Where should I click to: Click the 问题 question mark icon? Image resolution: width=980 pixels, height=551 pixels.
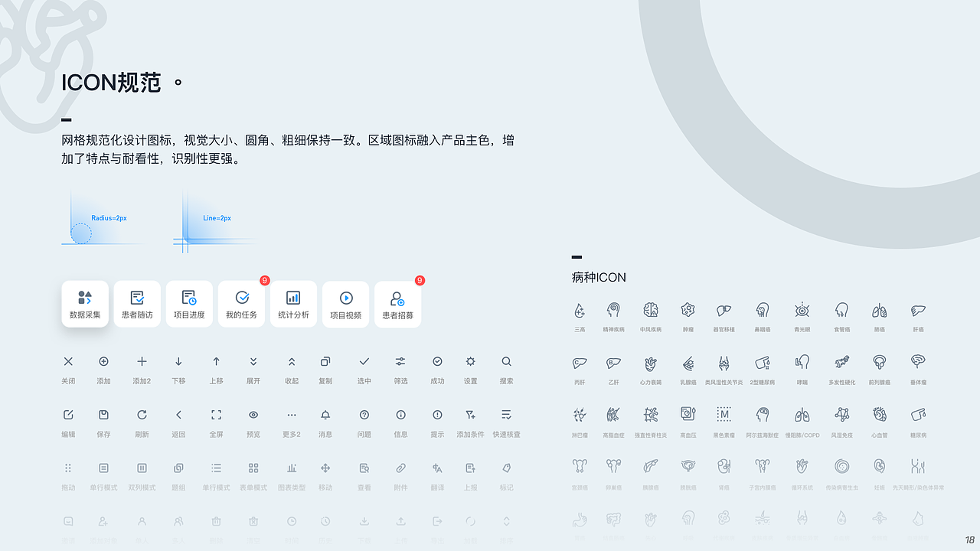[x=364, y=415]
